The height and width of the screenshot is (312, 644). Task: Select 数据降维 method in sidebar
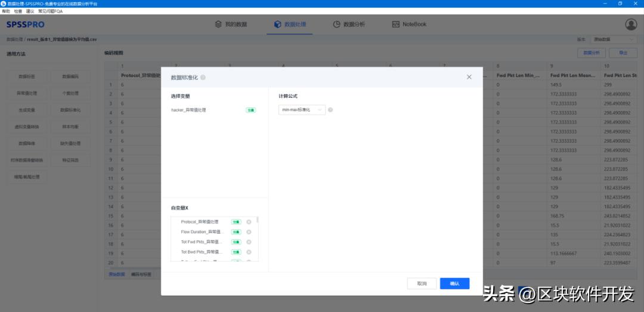tap(27, 144)
